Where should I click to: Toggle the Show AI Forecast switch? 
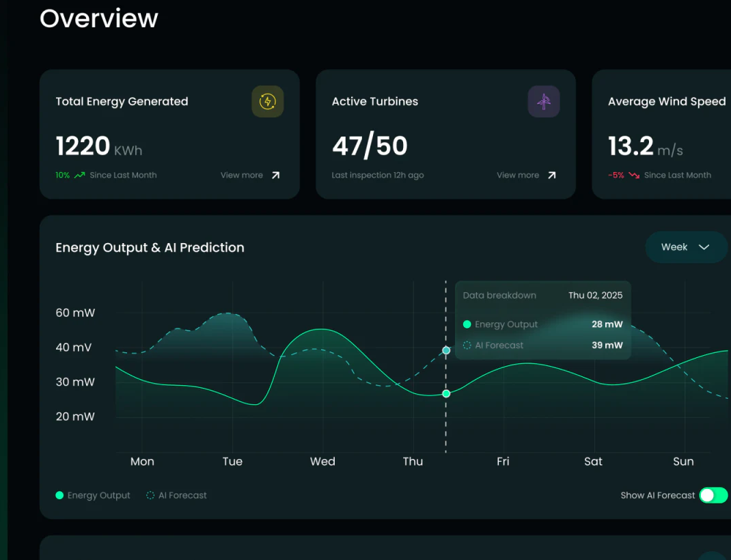tap(713, 495)
